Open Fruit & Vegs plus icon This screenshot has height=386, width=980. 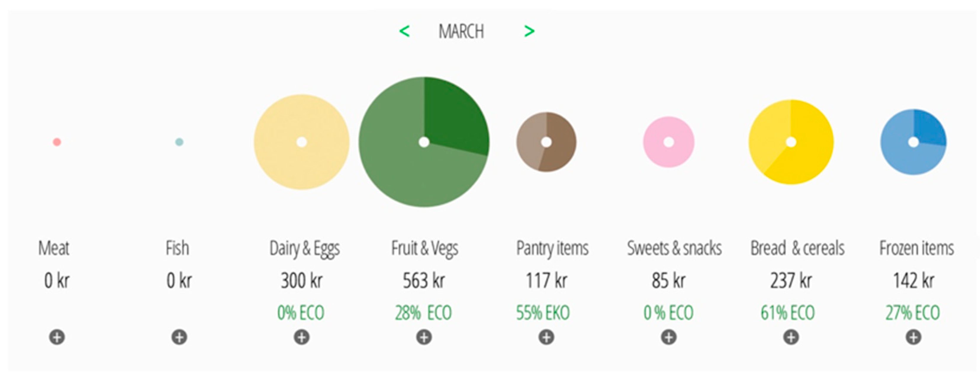424,337
